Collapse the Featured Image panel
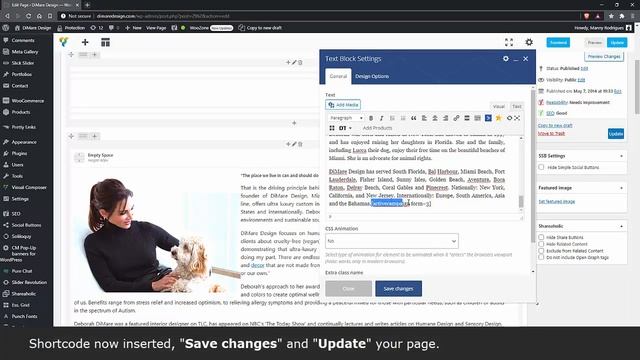 pyautogui.click(x=621, y=188)
